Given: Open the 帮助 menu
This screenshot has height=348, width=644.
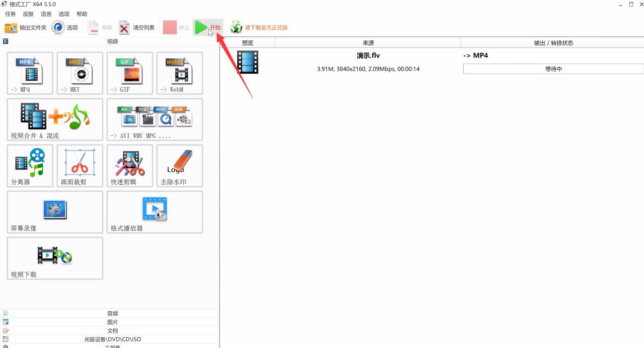Looking at the screenshot, I should 82,14.
